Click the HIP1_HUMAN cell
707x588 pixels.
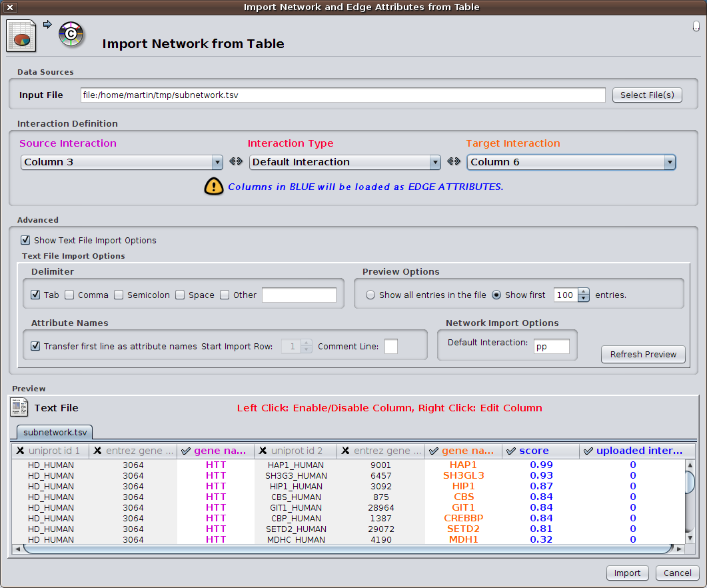click(x=296, y=486)
